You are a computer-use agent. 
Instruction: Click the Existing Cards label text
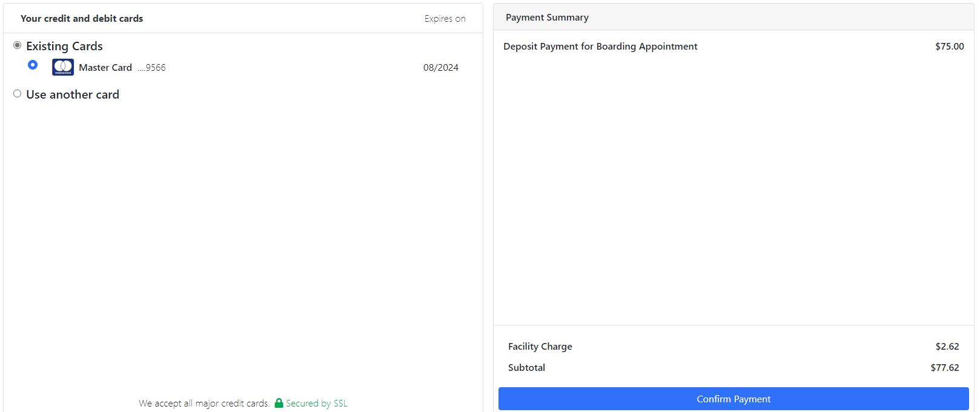(64, 46)
